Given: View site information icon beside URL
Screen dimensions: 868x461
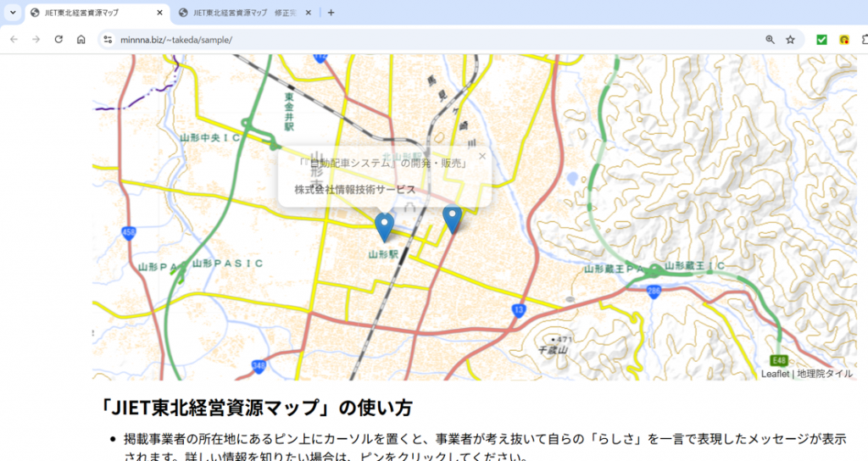Looking at the screenshot, I should 107,39.
